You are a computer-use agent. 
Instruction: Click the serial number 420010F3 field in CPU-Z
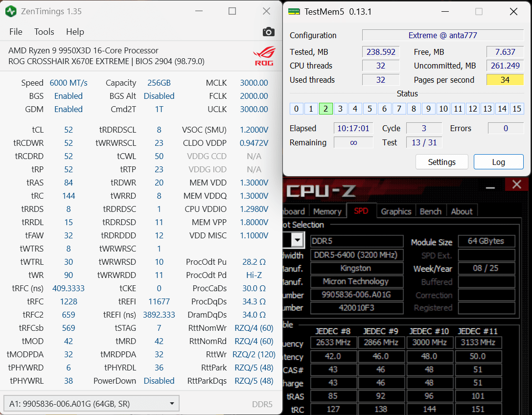(x=357, y=308)
